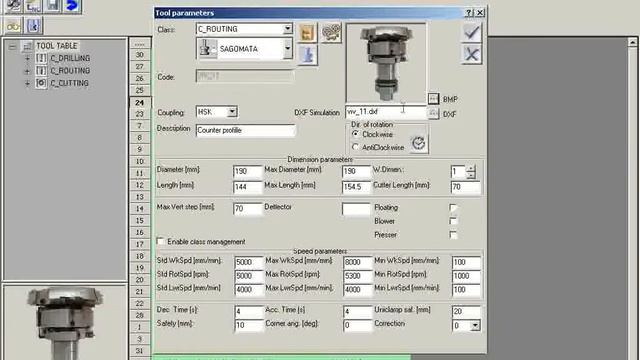This screenshot has width=640, height=360.
Task: Click the rotation direction clock icon
Action: (418, 143)
